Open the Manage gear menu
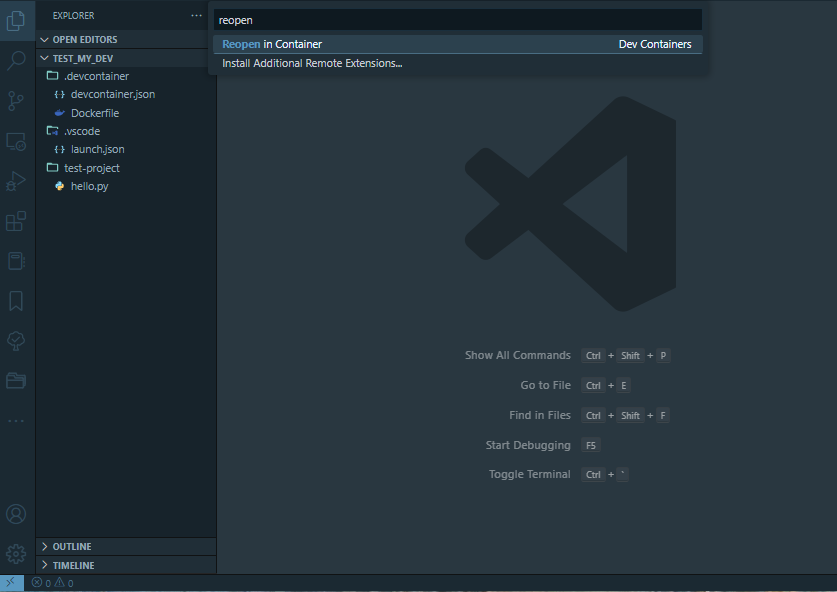Viewport: 837px width, 592px height. click(16, 554)
